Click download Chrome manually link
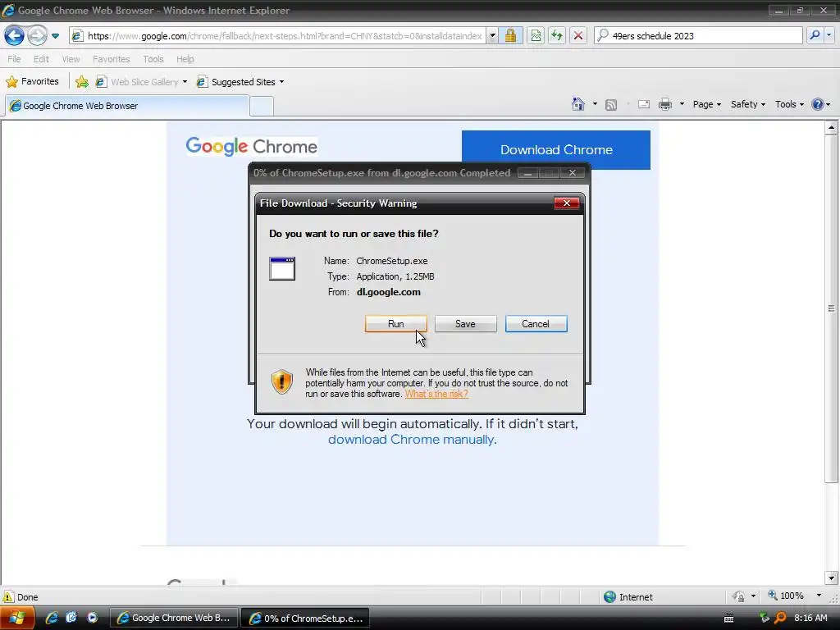 click(x=412, y=440)
